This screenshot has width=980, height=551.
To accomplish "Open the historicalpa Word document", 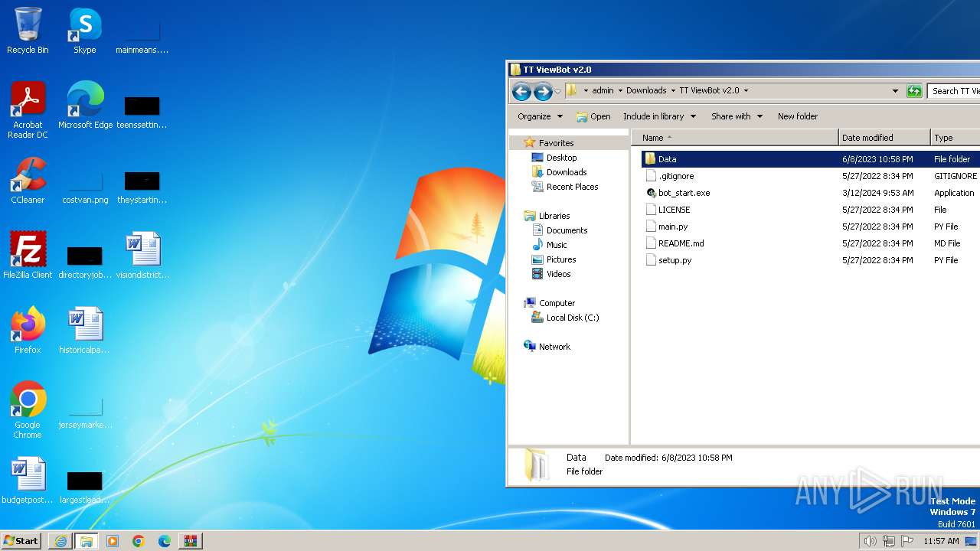I will [84, 331].
